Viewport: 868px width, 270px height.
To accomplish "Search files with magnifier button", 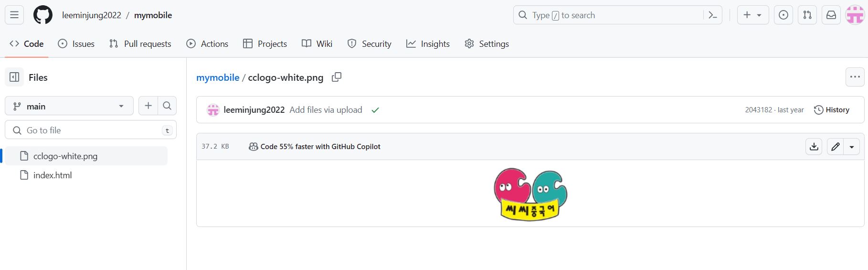I will (167, 106).
